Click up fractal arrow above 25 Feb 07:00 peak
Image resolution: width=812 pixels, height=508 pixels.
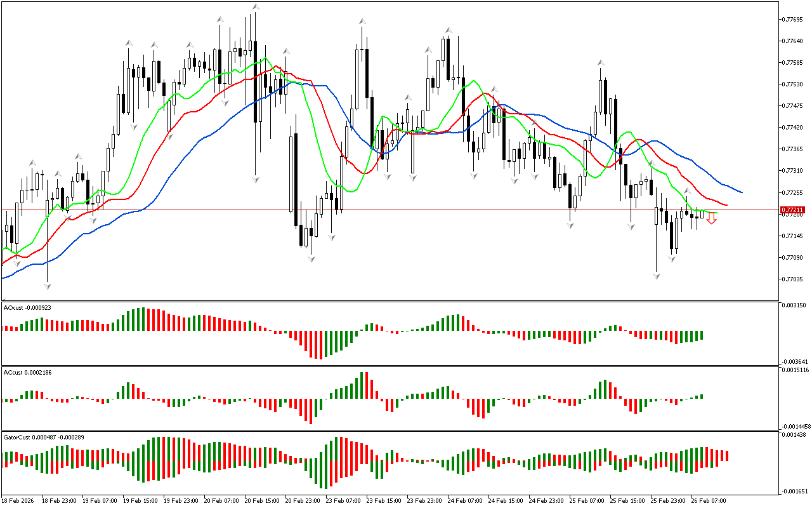[600, 62]
